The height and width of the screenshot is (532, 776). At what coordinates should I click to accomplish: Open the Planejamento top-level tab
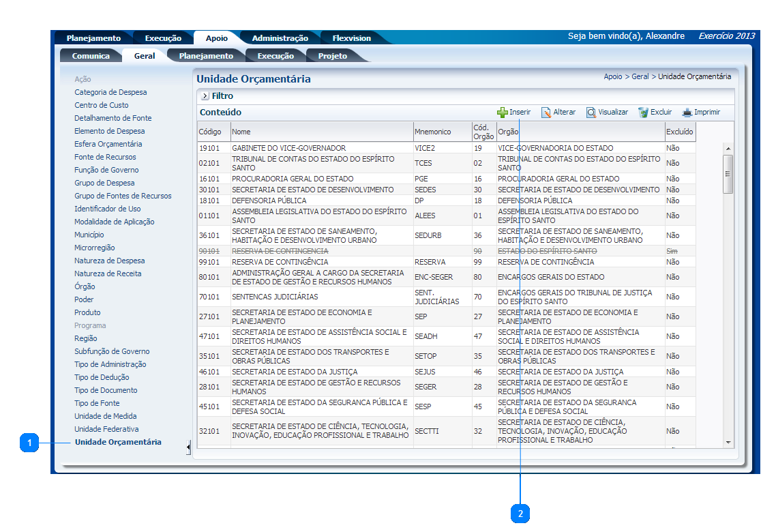click(x=93, y=38)
